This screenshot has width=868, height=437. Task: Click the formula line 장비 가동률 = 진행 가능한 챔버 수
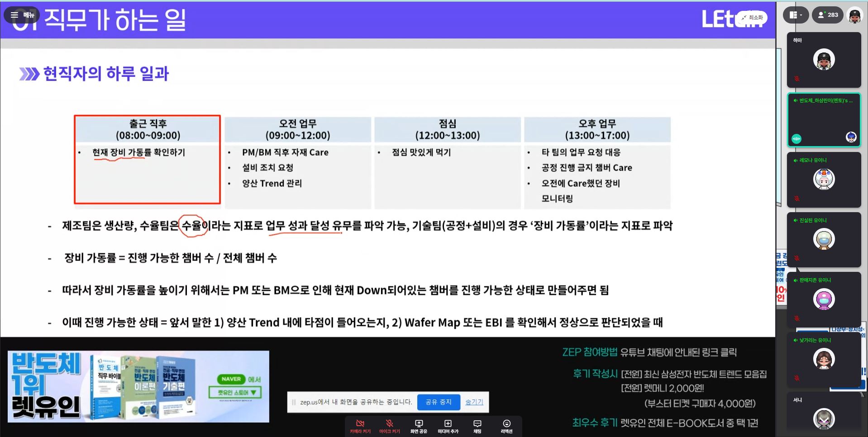coord(171,258)
